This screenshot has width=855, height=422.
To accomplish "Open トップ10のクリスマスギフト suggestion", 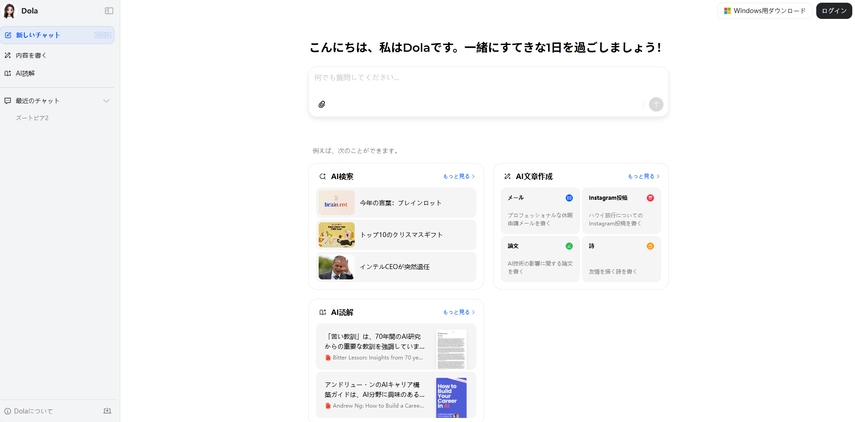I will [x=396, y=235].
